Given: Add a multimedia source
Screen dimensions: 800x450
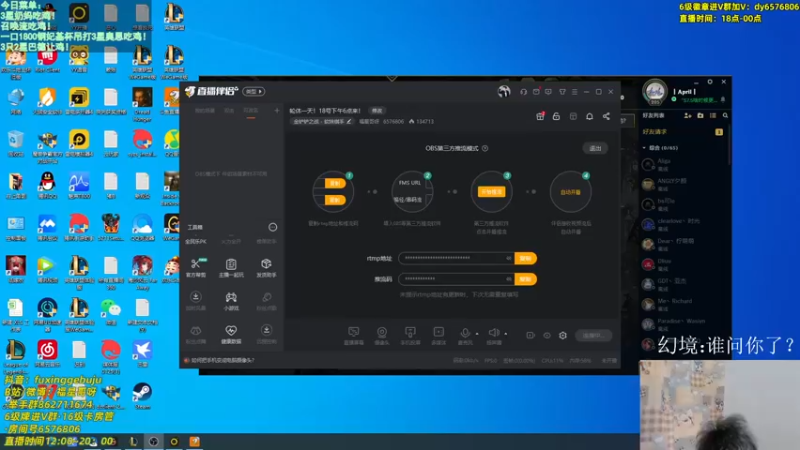Looking at the screenshot, I should (x=438, y=336).
